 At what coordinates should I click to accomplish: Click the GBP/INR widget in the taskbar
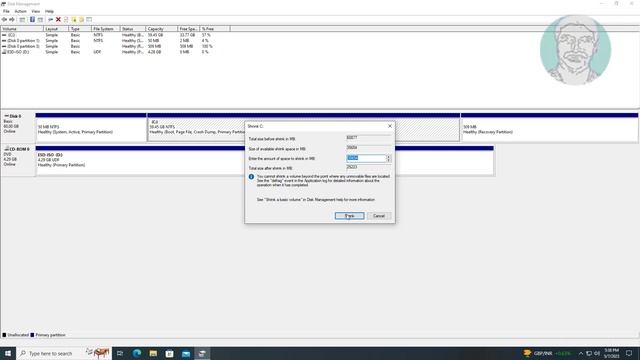point(547,353)
